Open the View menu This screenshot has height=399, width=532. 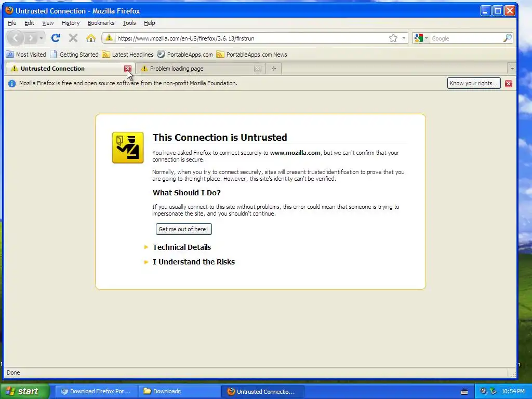[x=48, y=23]
